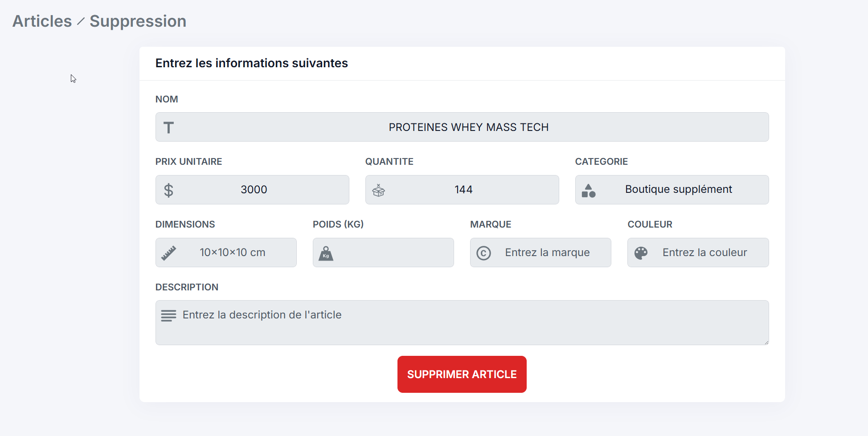Click the Suppression breadcrumb text

pyautogui.click(x=138, y=21)
